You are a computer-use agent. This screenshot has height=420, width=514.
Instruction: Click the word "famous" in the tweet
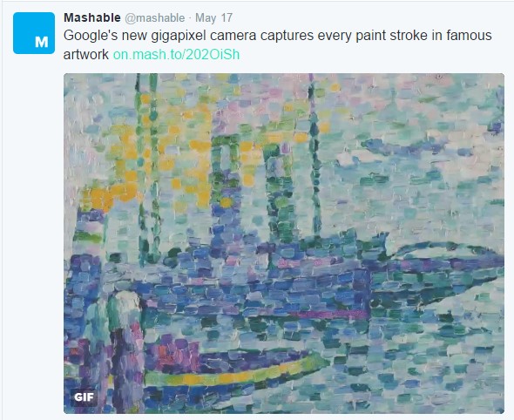tap(469, 36)
